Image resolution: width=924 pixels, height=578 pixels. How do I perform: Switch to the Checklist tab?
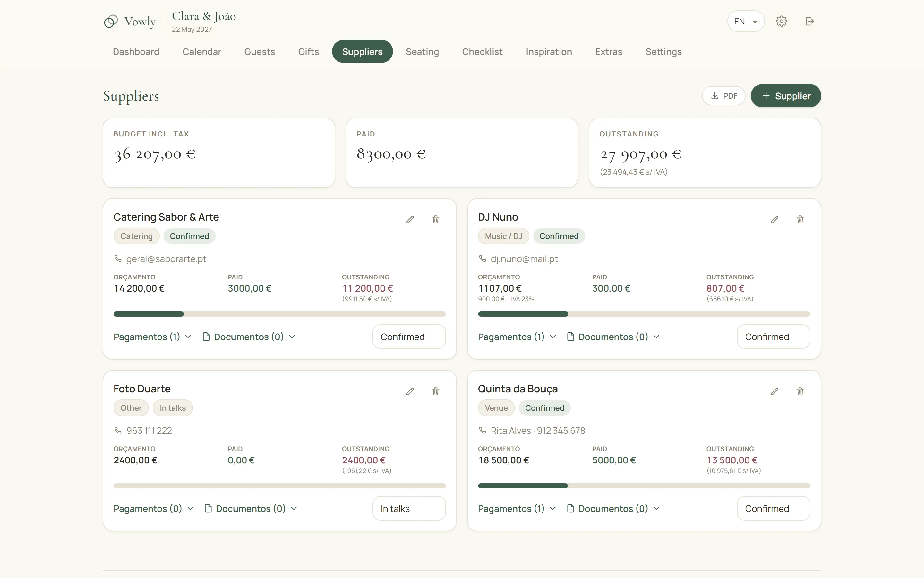coord(482,52)
